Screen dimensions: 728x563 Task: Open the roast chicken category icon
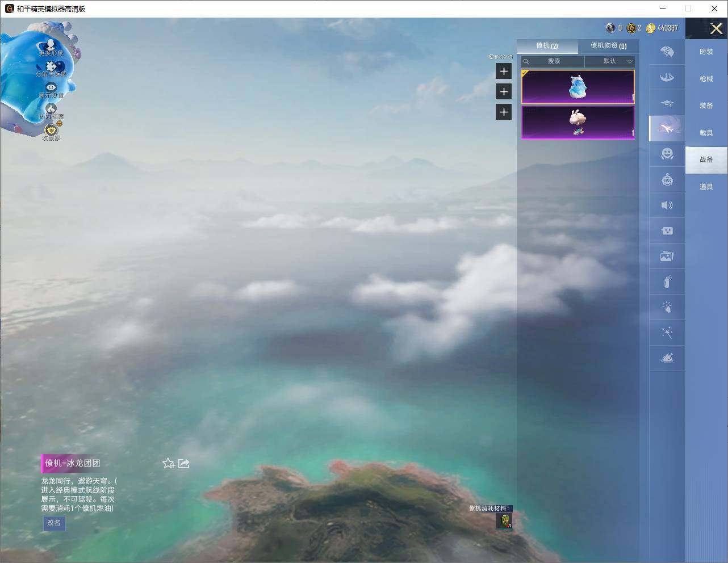pos(667,358)
